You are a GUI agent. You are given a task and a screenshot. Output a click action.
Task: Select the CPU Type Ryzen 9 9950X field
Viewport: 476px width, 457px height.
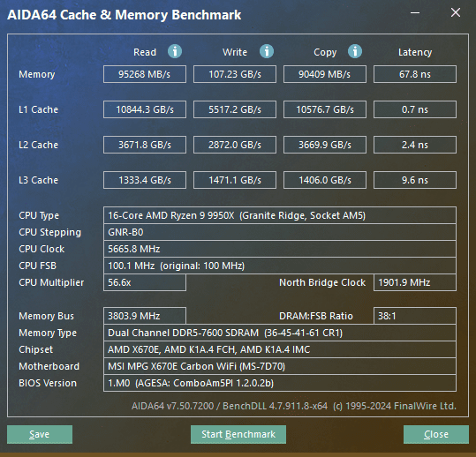coord(280,215)
